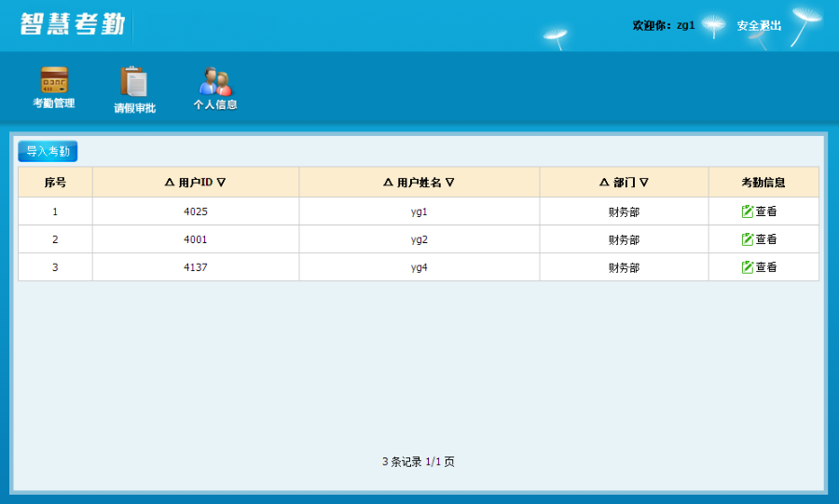Open the 个人信息 personal info icon
This screenshot has width=839, height=504.
coord(215,81)
